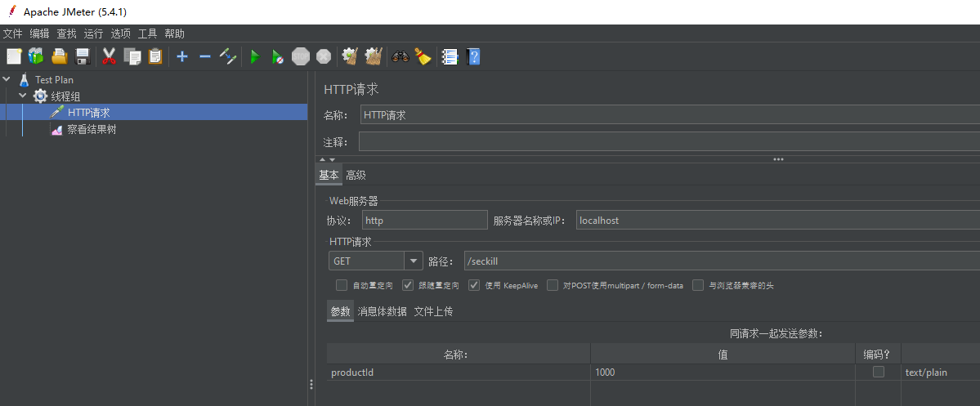
Task: Select the 文件上传 tab
Action: (433, 312)
